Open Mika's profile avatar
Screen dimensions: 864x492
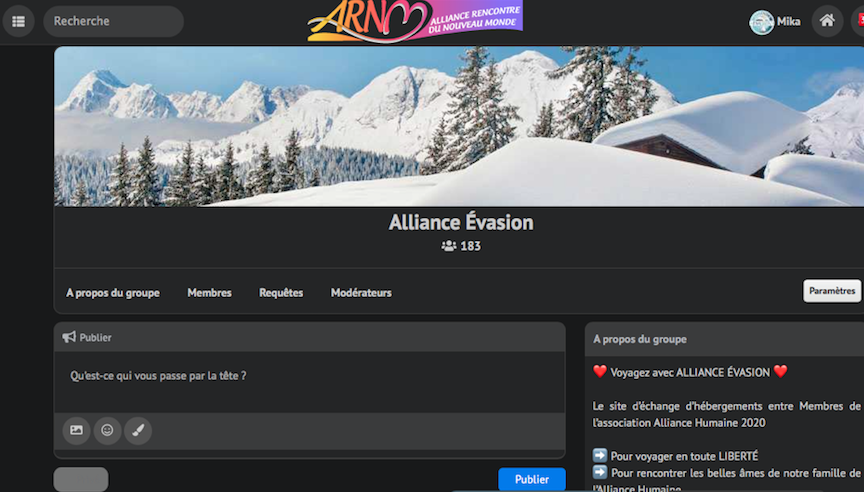click(x=762, y=22)
